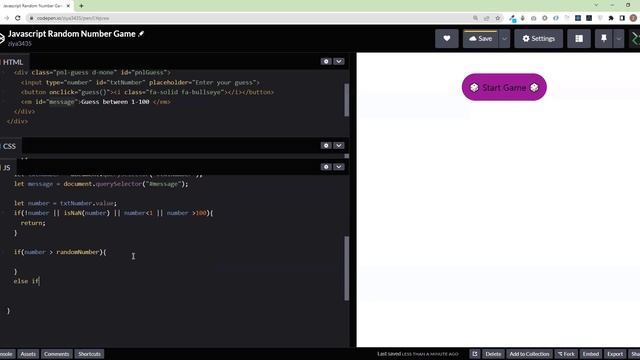Viewport: 640px width, 360px height.
Task: Save the pen with Save button
Action: (480, 39)
